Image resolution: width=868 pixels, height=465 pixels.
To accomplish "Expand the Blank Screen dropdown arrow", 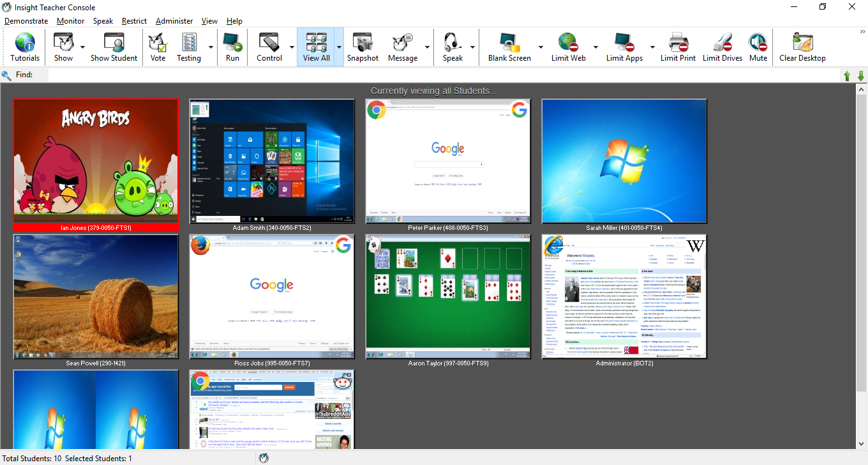I will coord(540,47).
